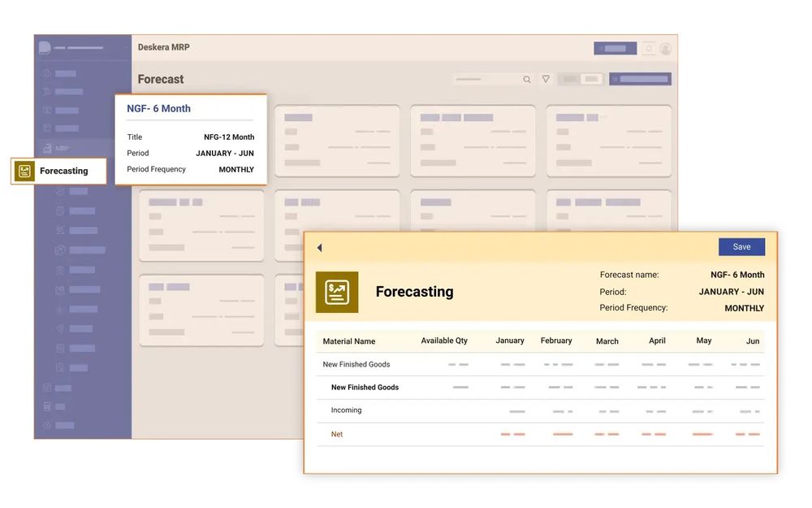The height and width of the screenshot is (508, 812).
Task: Open the MRP section icon in sidebar
Action: (48, 149)
